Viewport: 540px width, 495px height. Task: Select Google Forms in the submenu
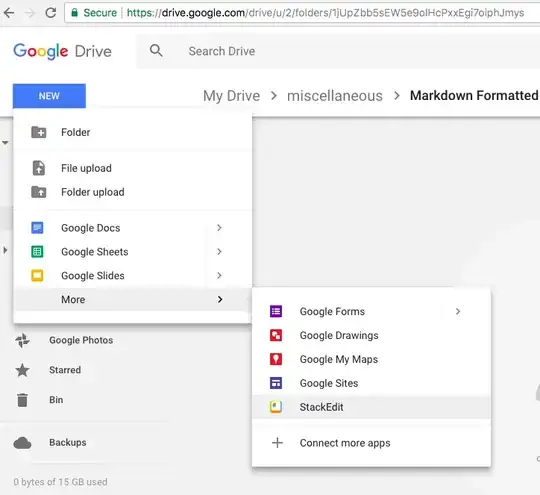click(x=371, y=311)
